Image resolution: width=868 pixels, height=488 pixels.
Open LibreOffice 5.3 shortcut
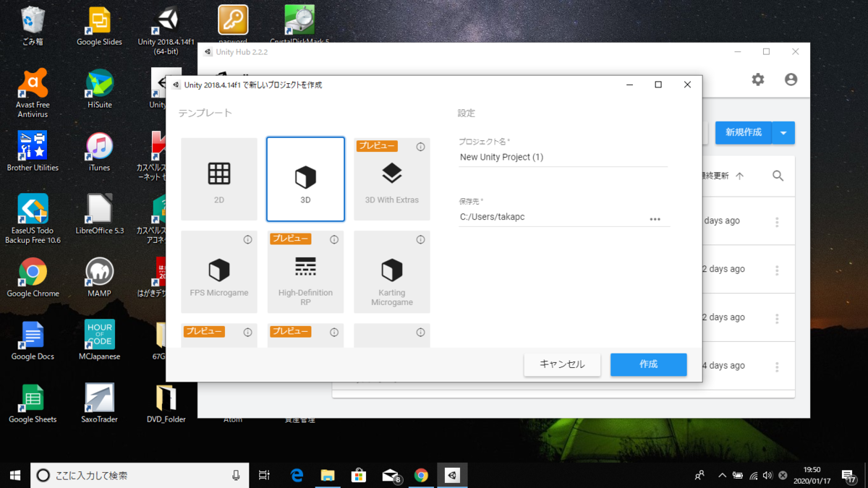coord(99,215)
